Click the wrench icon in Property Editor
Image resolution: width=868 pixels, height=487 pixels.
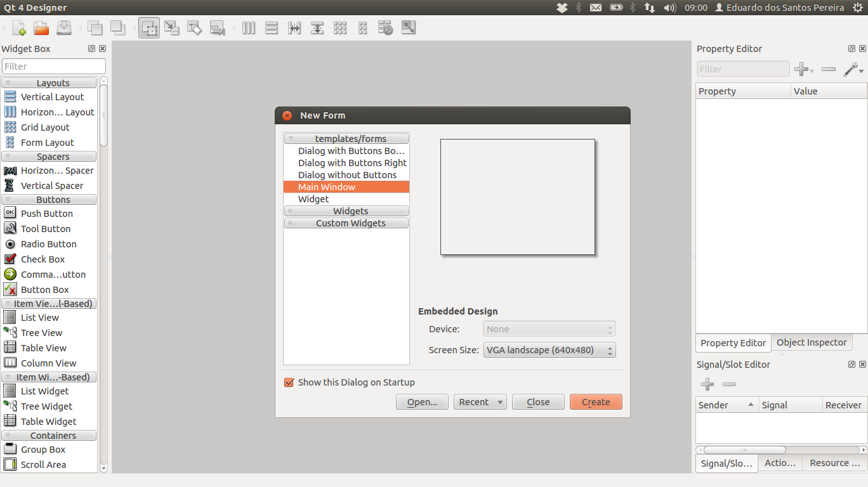tap(852, 69)
